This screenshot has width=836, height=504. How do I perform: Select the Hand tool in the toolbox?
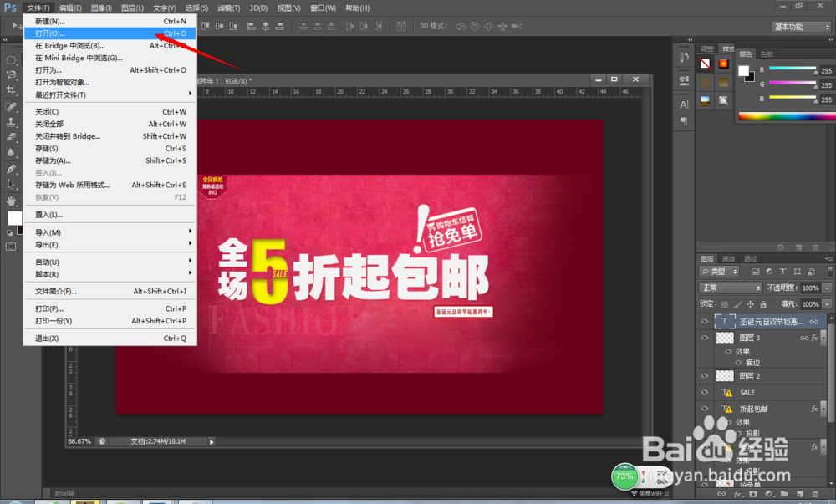(11, 201)
